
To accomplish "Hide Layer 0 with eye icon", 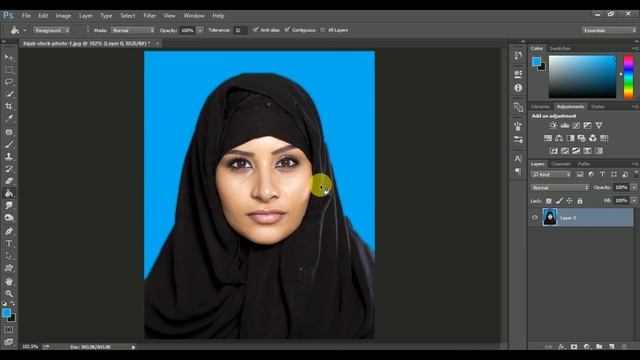I will (535, 218).
